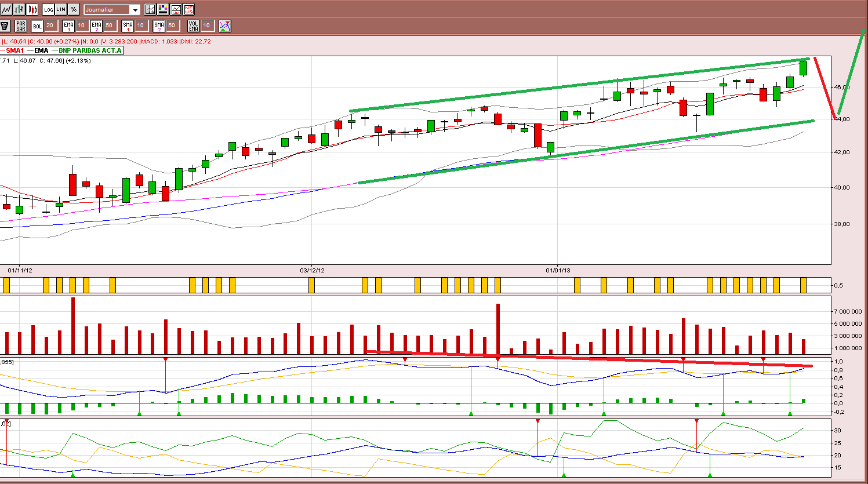Toggle percentage % scale

pyautogui.click(x=74, y=9)
